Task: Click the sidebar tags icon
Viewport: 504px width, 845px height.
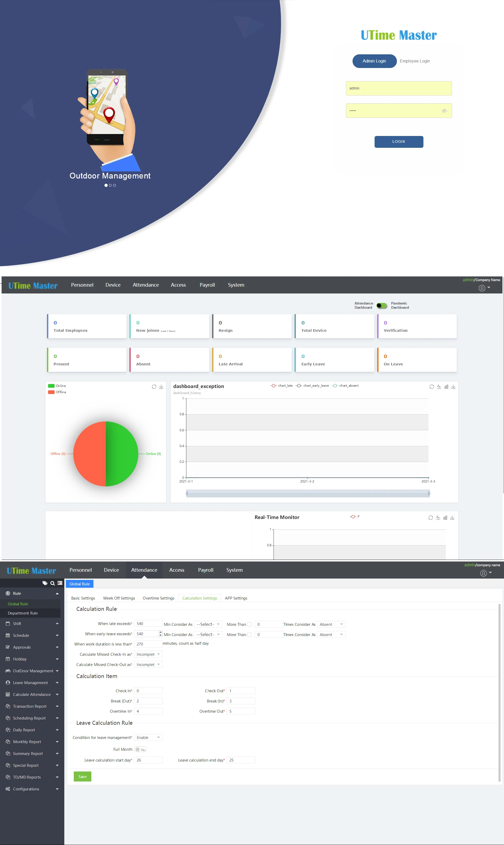Action: pyautogui.click(x=45, y=583)
